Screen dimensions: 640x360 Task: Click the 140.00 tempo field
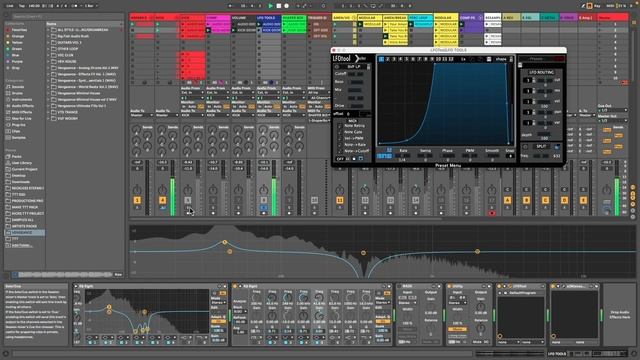pyautogui.click(x=34, y=6)
